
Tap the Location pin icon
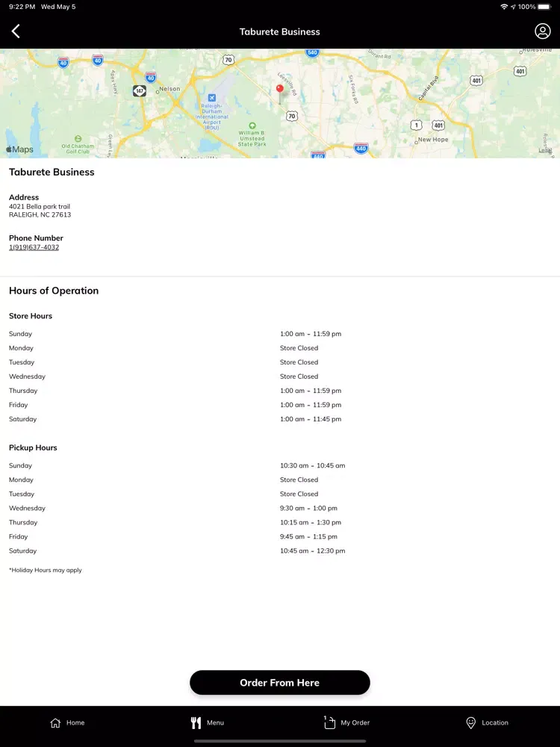[470, 722]
